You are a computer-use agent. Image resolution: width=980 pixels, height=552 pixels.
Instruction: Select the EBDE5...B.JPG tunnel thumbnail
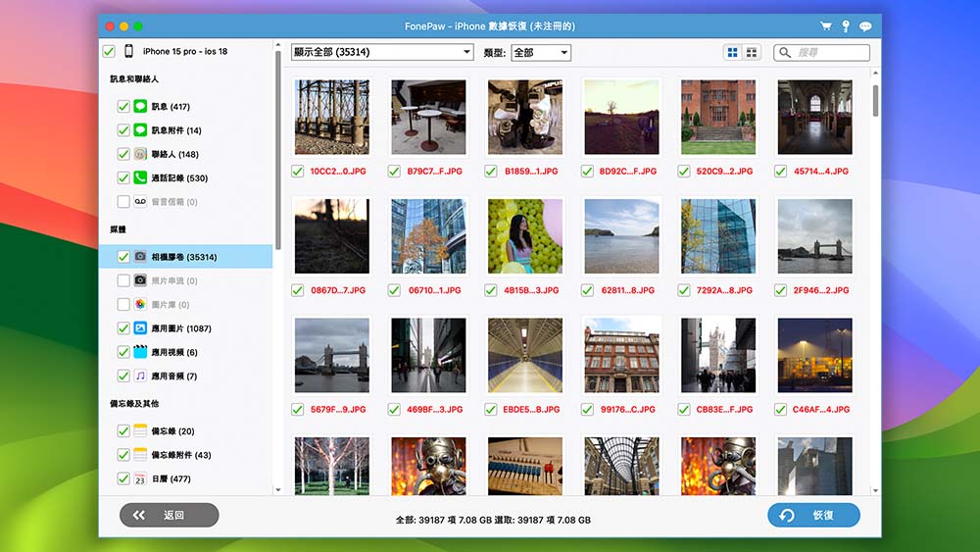(525, 355)
